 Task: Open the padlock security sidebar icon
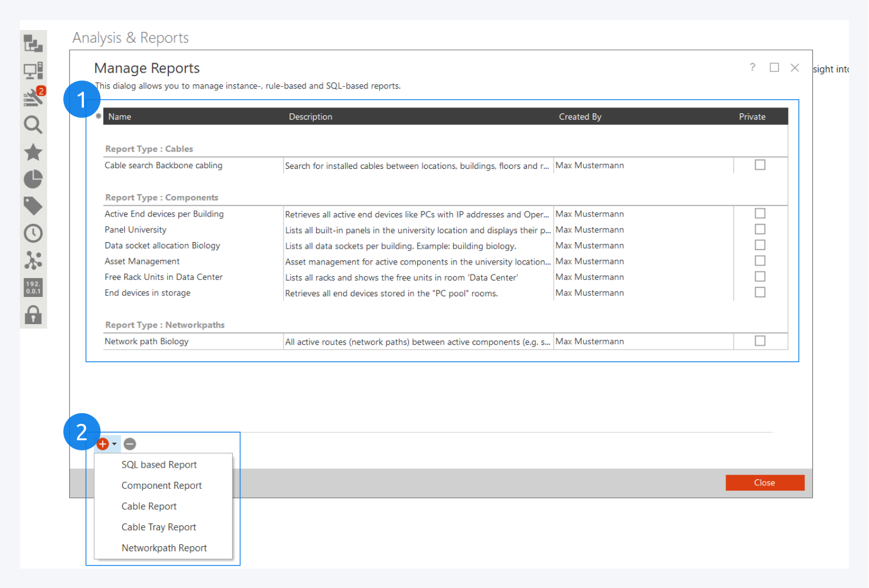[x=33, y=315]
